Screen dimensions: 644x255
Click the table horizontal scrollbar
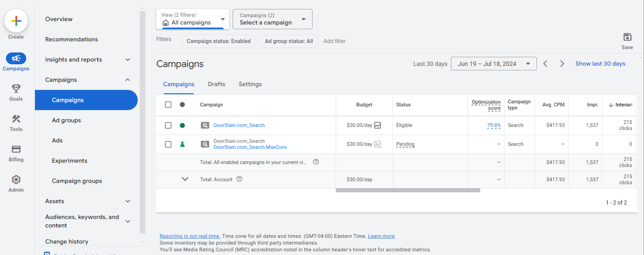pyautogui.click(x=408, y=190)
